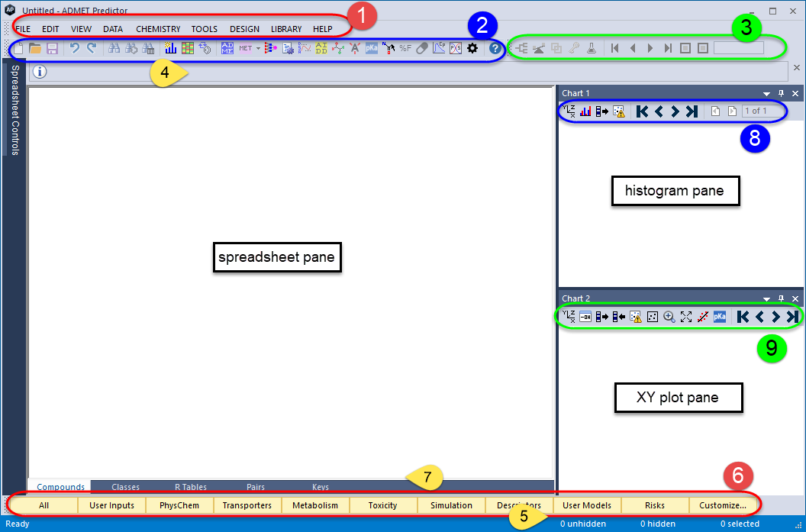This screenshot has height=532, width=806.
Task: Pin the Chart 2 pane
Action: point(782,298)
